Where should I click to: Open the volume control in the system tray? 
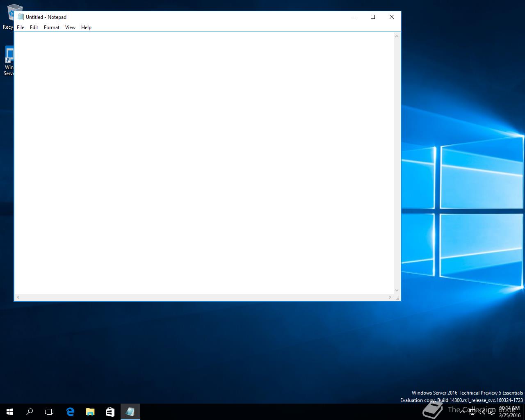[x=482, y=412]
